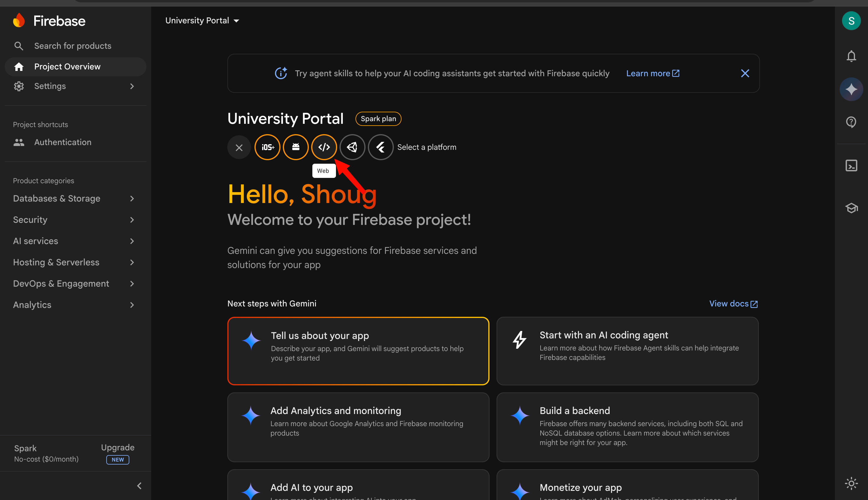Click the Authentication people icon
Image resolution: width=868 pixels, height=500 pixels.
(x=19, y=142)
